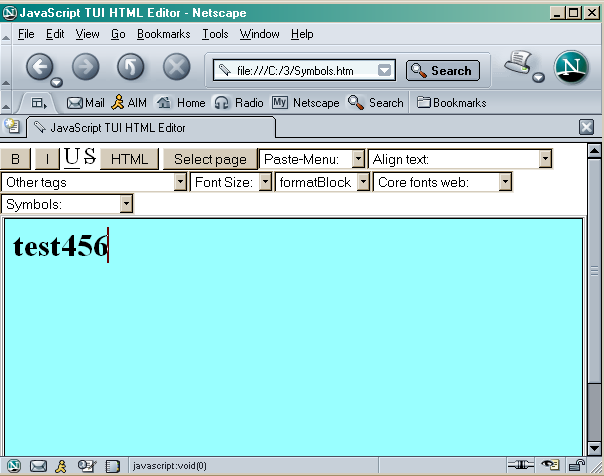This screenshot has width=604, height=476.
Task: Click the AIM figure icon in status bar
Action: [x=61, y=466]
